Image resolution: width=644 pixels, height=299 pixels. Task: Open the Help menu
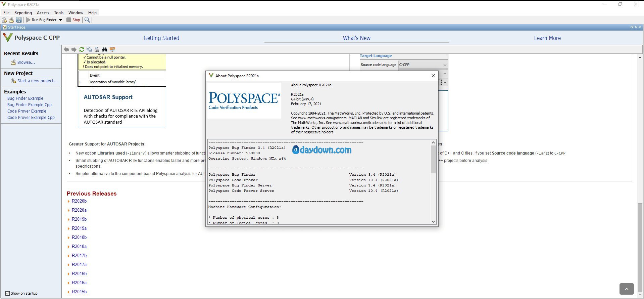tap(92, 13)
